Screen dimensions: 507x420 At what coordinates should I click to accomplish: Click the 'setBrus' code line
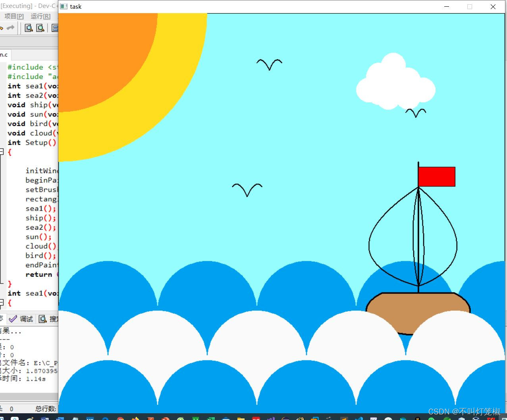tap(42, 190)
